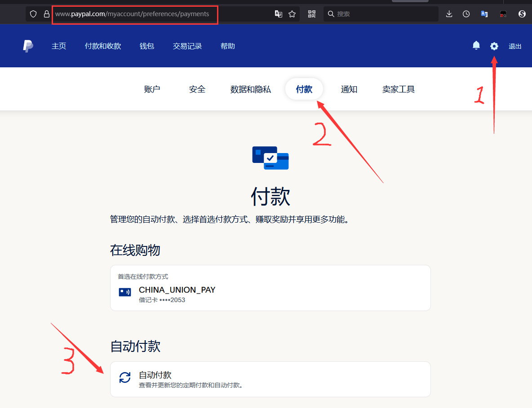Switch to the 安全 settings tab

[197, 89]
